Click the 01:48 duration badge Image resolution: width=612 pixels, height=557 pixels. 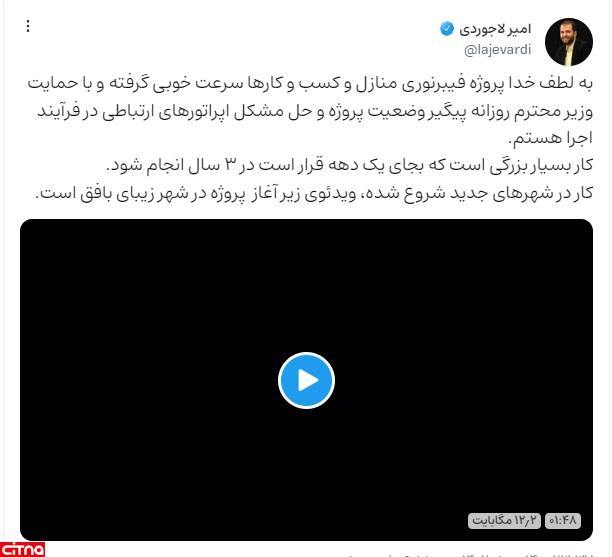pos(563,520)
